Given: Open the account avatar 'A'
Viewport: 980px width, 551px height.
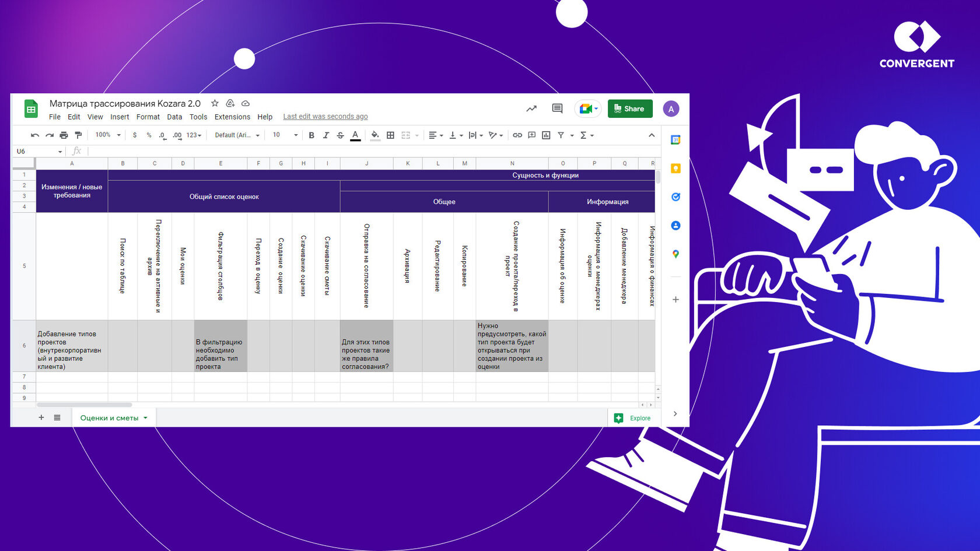Looking at the screenshot, I should (x=671, y=109).
